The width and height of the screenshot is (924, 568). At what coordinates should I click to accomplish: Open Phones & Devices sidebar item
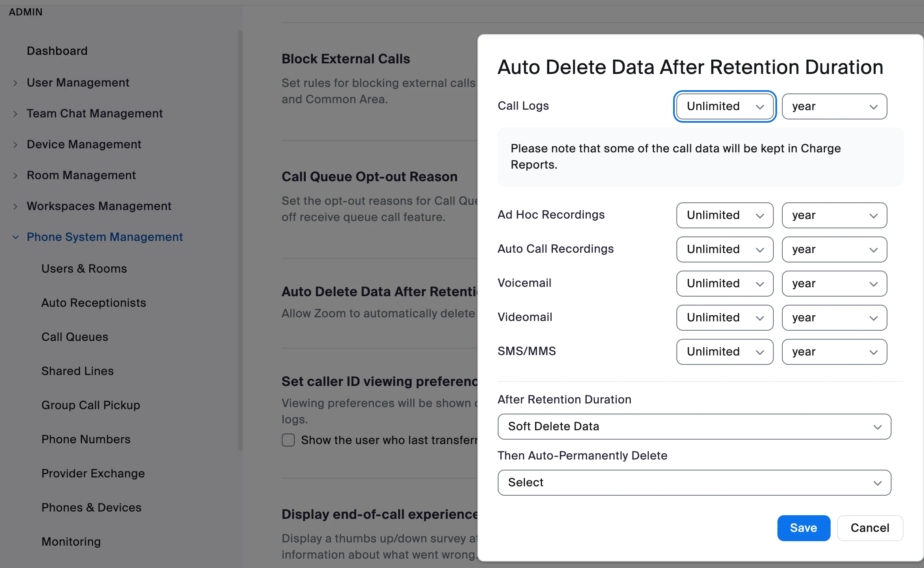[x=91, y=508]
